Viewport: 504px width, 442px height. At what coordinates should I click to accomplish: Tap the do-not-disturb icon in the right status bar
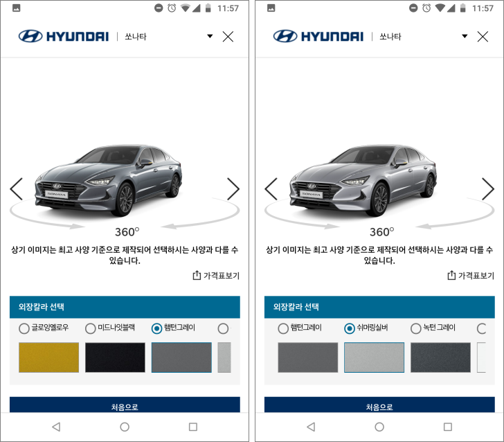click(413, 8)
